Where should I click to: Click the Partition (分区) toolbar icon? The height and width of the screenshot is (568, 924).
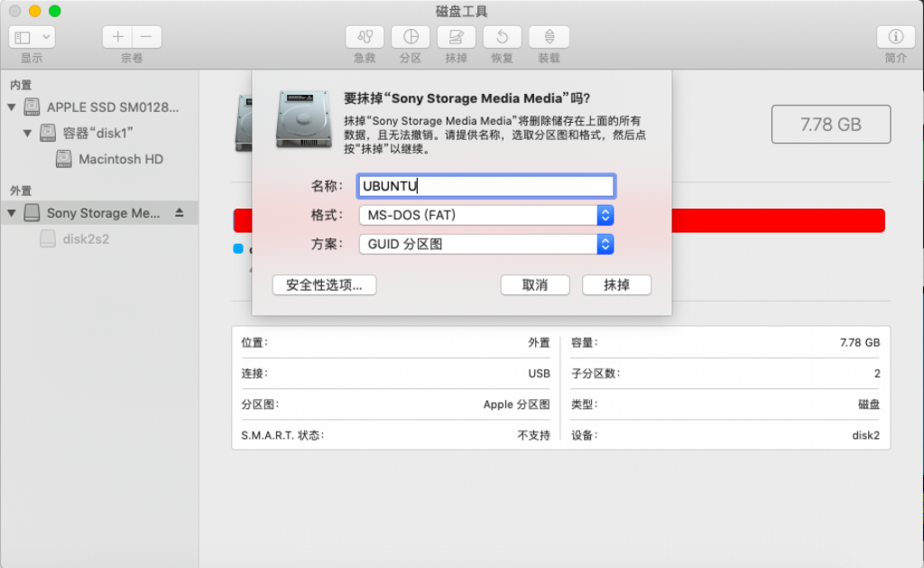[411, 37]
